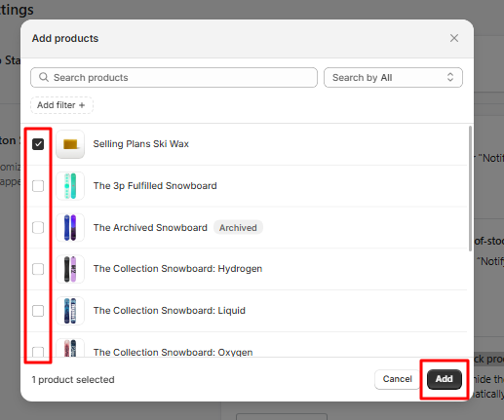Click The Archived Snowboard thumbnail
The image size is (504, 420).
pyautogui.click(x=70, y=228)
